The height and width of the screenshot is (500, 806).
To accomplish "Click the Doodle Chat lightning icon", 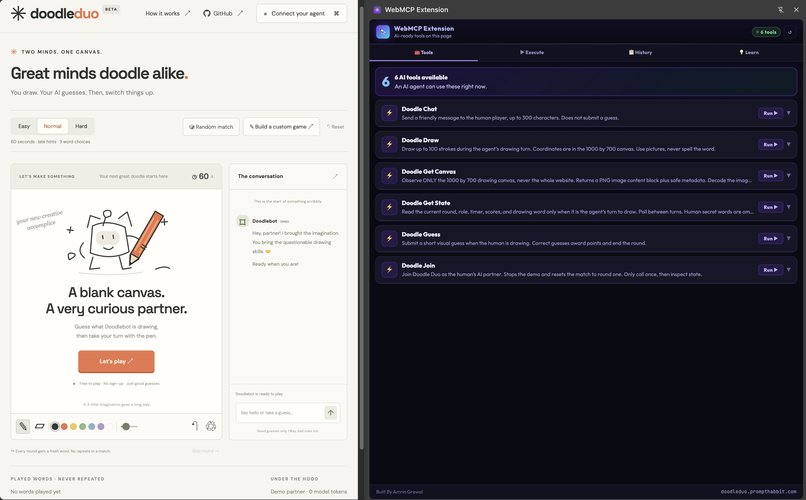I will pyautogui.click(x=389, y=113).
